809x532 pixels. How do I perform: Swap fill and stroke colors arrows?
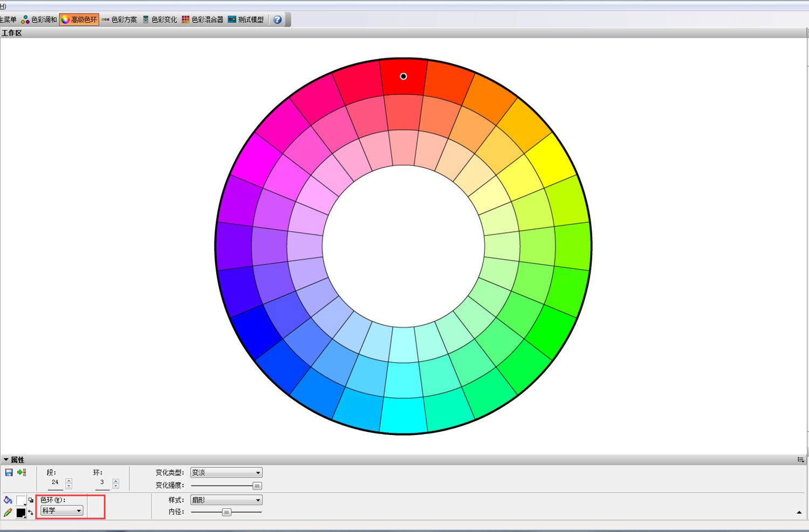click(x=31, y=513)
